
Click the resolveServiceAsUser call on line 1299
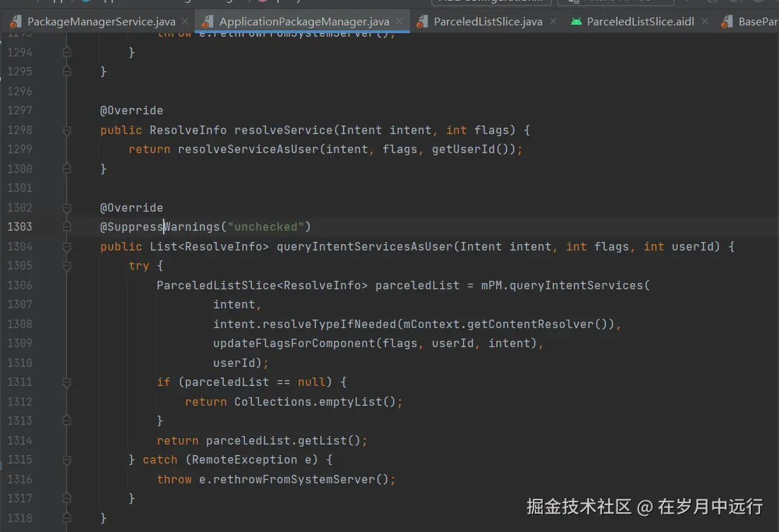coord(248,150)
